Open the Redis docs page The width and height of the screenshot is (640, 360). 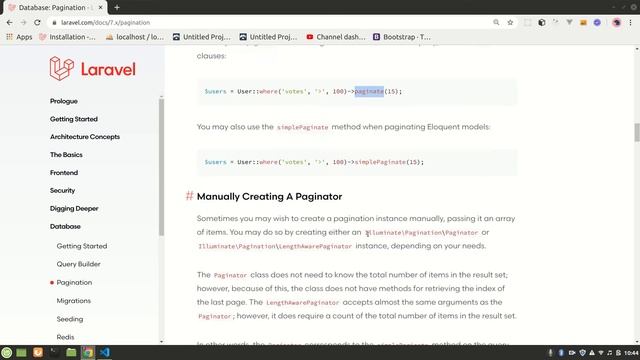click(65, 337)
